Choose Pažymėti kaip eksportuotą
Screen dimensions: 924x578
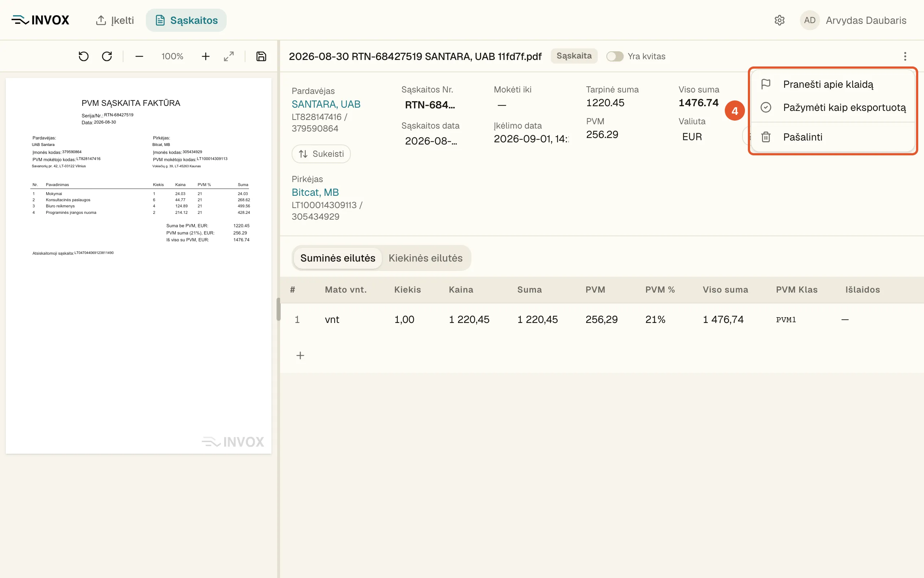(833, 107)
